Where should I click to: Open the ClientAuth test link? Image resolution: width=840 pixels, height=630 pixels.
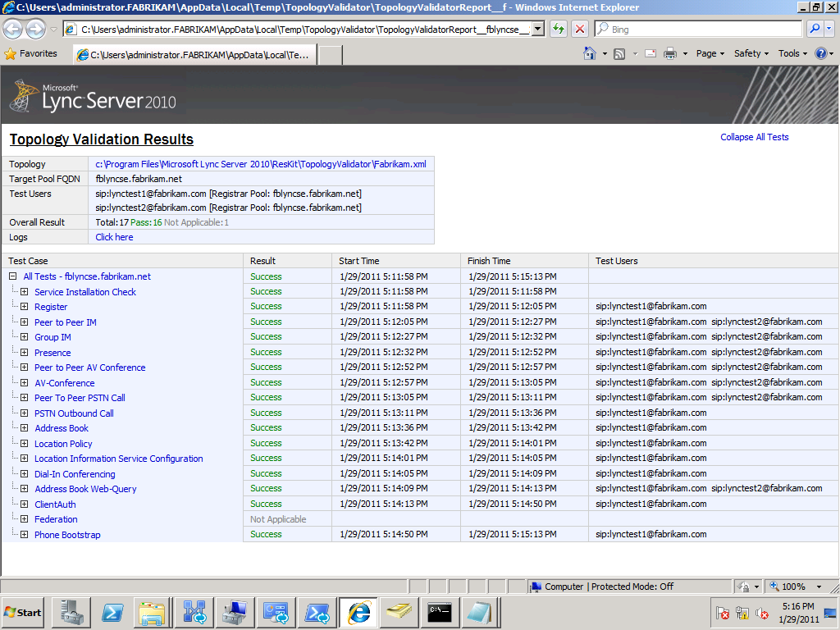(55, 504)
